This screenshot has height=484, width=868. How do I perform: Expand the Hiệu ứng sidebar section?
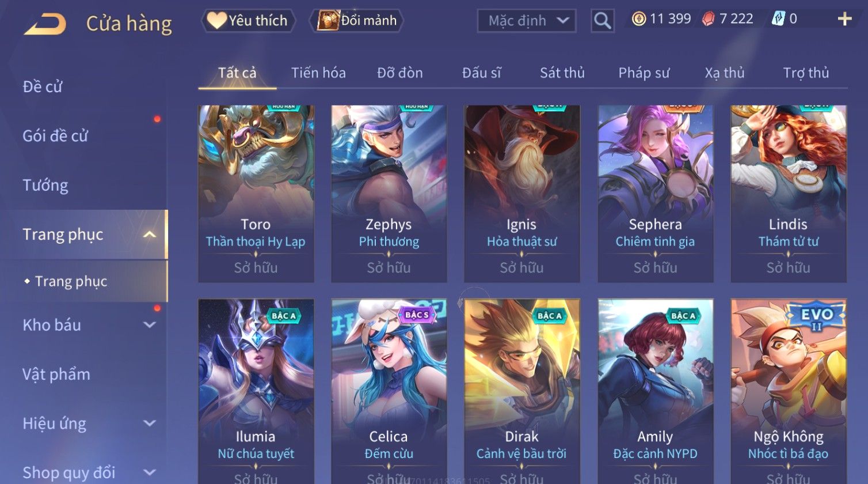point(150,423)
